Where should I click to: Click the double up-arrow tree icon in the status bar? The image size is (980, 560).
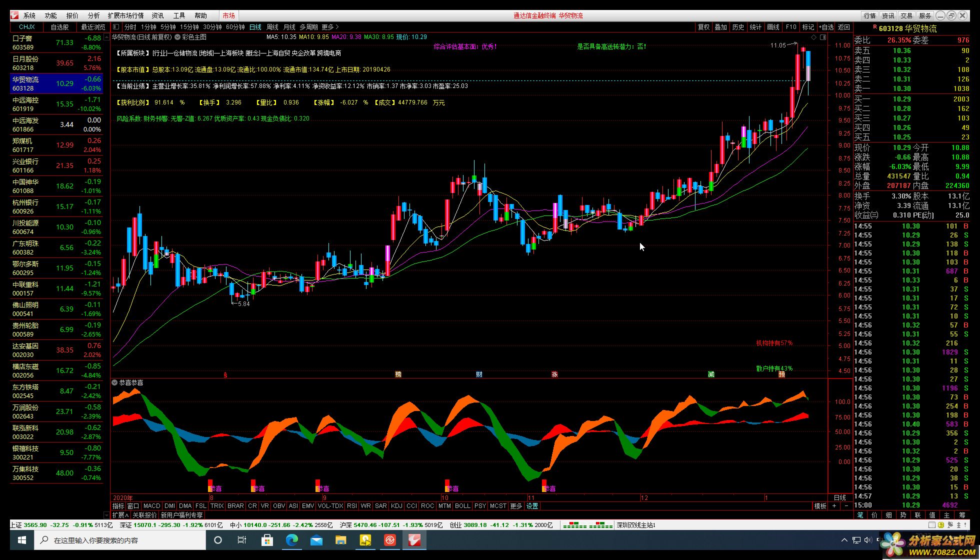[x=958, y=525]
